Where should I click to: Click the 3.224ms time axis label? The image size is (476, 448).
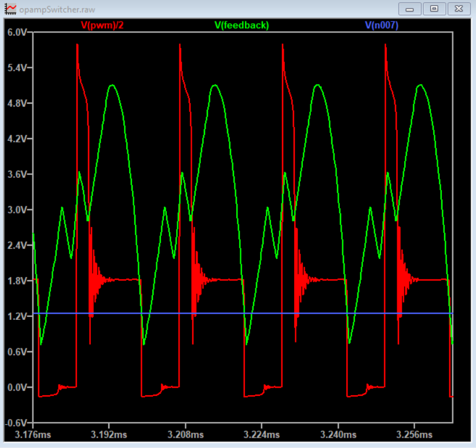[262, 435]
